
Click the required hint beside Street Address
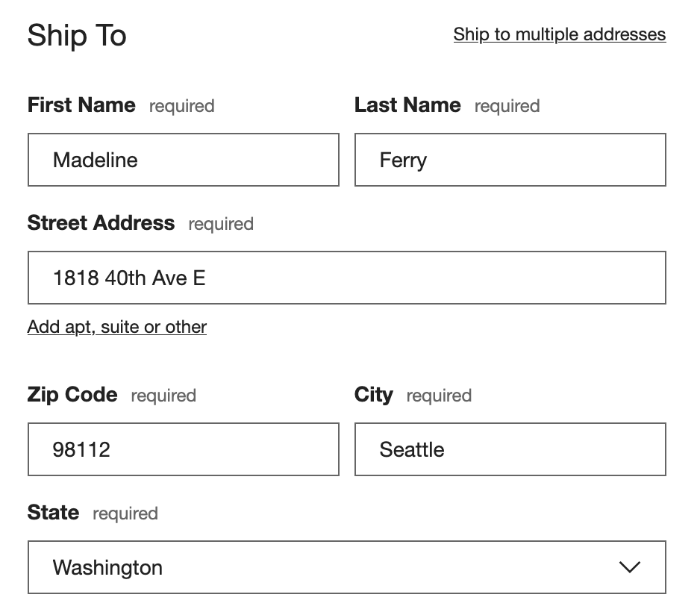[x=221, y=224]
